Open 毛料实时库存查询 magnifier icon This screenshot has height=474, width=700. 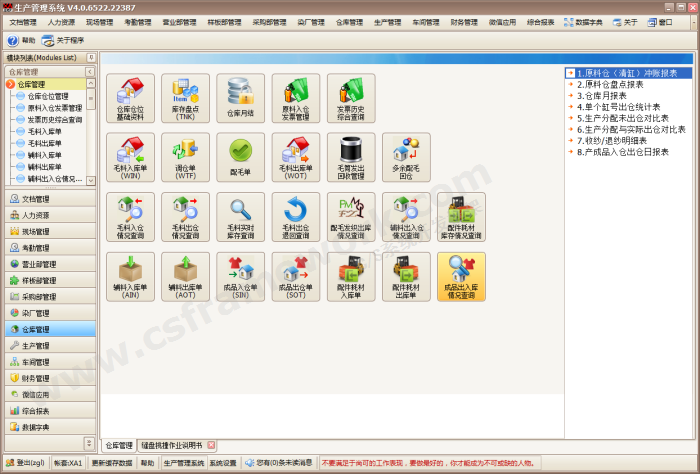tap(240, 217)
